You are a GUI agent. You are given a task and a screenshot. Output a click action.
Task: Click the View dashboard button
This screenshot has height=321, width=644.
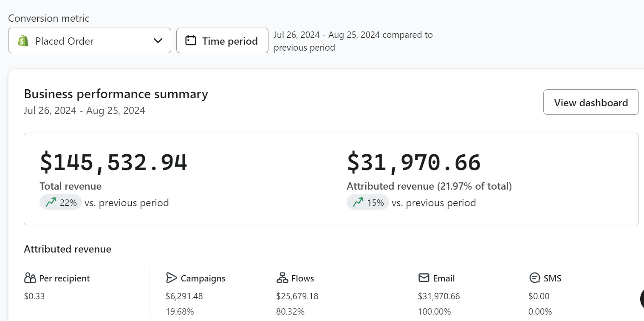[x=591, y=102]
